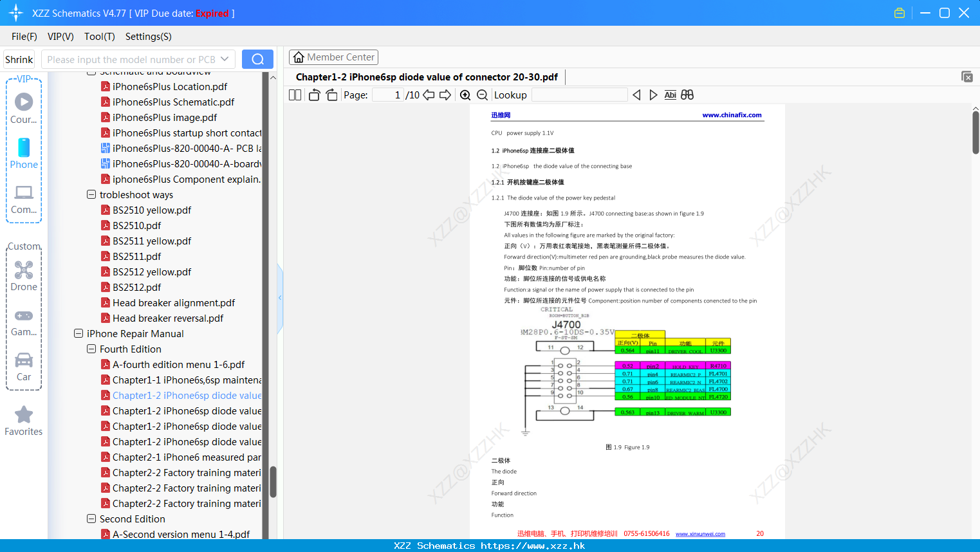Click the Shrink button
Screen dimensions: 980x552
pos(19,59)
